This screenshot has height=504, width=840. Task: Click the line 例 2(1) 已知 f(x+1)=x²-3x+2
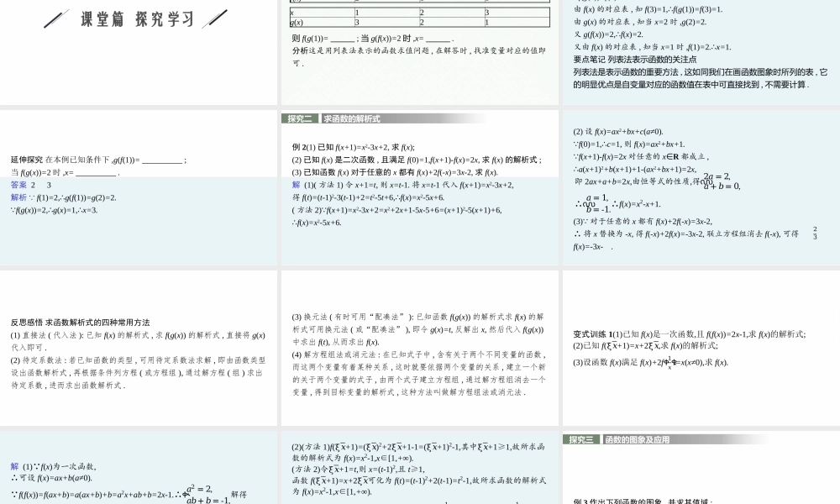[x=354, y=147]
